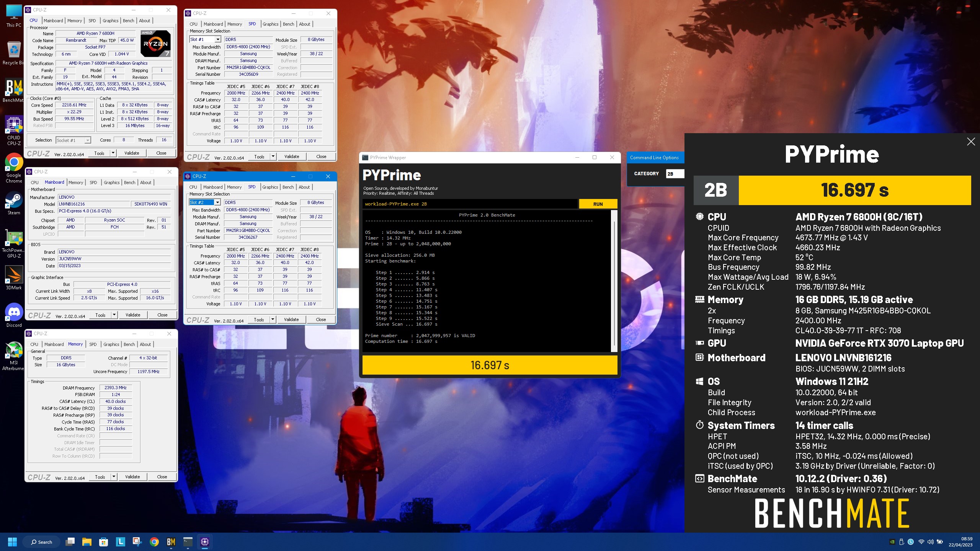This screenshot has width=980, height=551.
Task: Click the Ryzen 7 logo in CPU-Z
Action: (x=156, y=43)
